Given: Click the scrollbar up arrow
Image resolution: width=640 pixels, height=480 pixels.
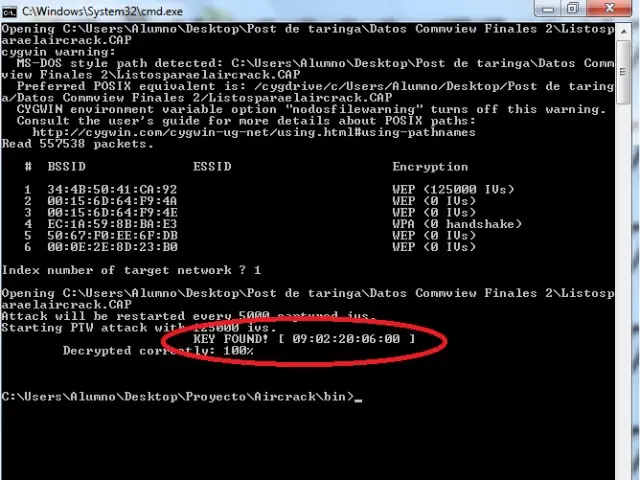Looking at the screenshot, I should tap(623, 31).
